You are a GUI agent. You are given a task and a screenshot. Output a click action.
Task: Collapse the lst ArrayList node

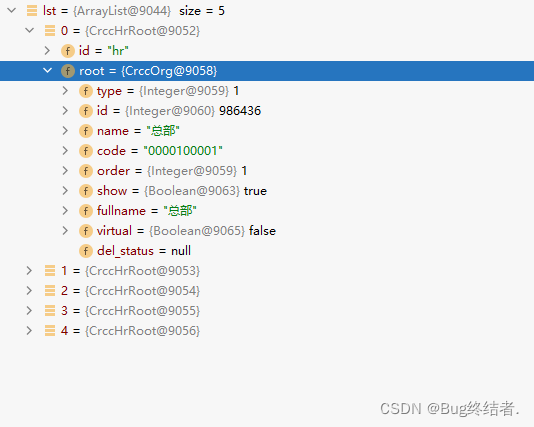tap(12, 11)
